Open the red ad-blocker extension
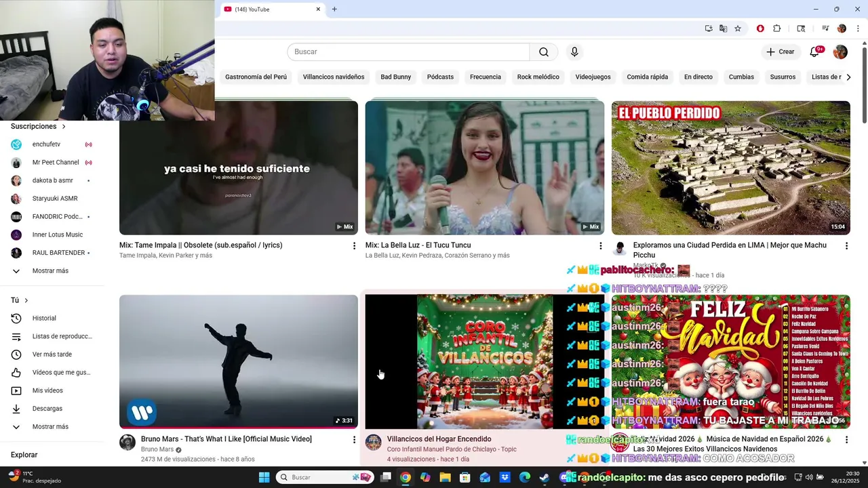Image resolution: width=868 pixels, height=488 pixels. click(760, 28)
